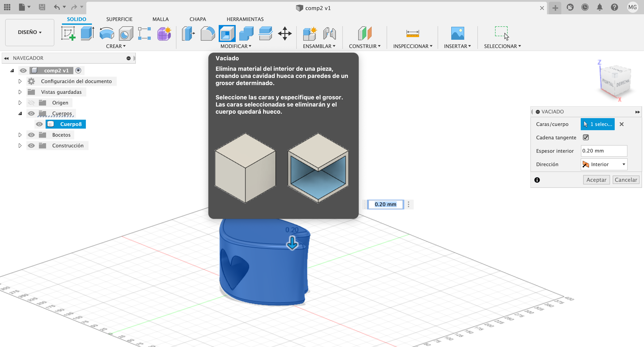
Task: Select the Insert image tool
Action: (458, 33)
